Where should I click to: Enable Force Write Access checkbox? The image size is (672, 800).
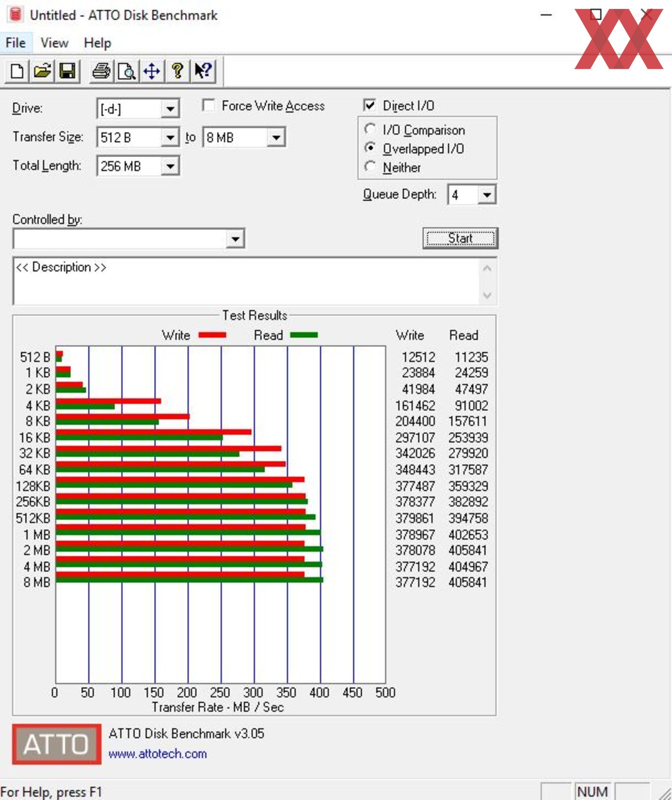coord(209,105)
